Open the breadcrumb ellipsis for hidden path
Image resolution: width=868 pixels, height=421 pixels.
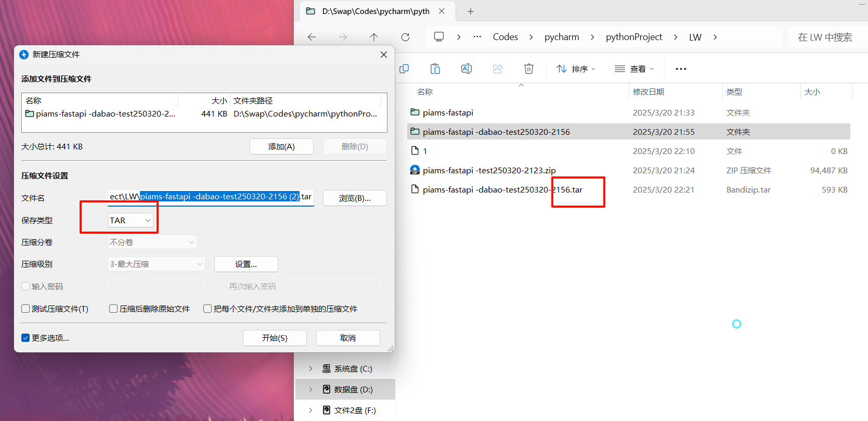(477, 37)
